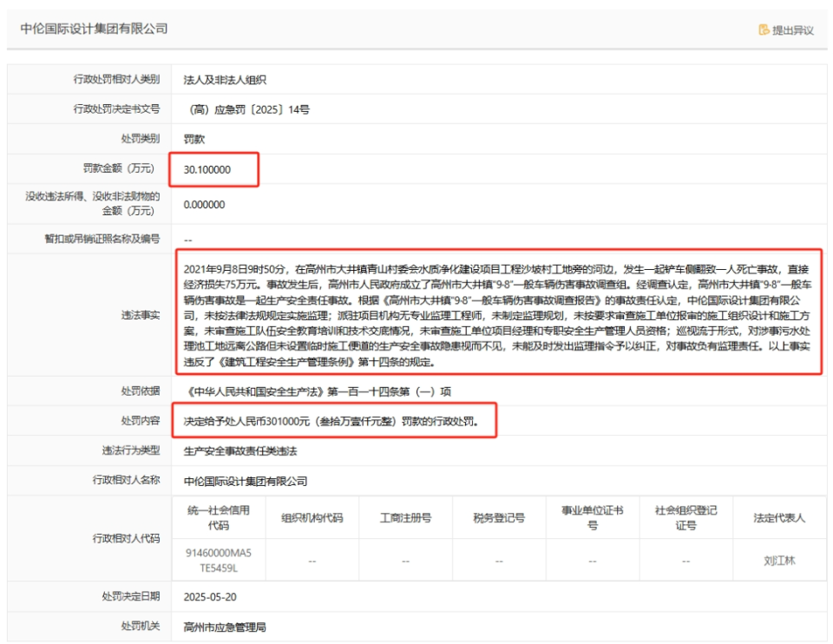Image resolution: width=833 pixels, height=644 pixels.
Task: Click the label 行政处罚相对人类别
Action: (x=116, y=79)
